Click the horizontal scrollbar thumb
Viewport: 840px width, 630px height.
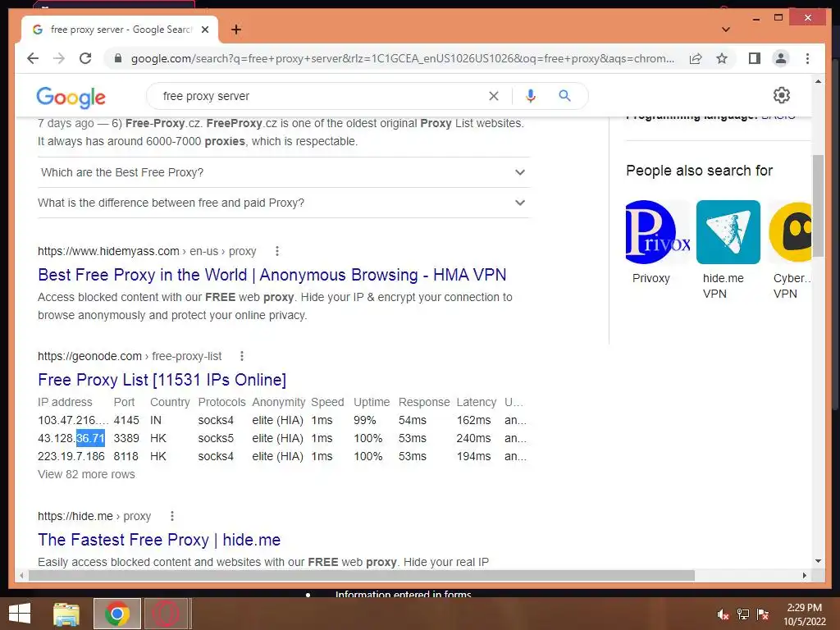pos(362,575)
